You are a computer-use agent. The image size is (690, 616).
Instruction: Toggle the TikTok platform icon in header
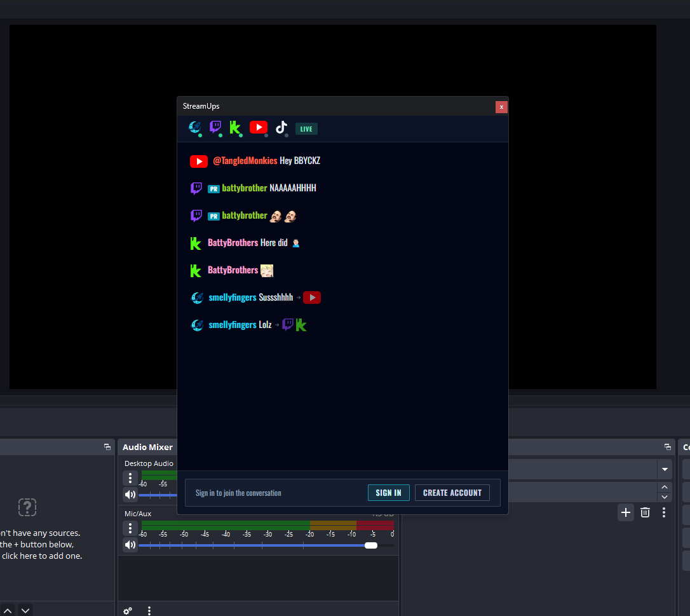coord(281,128)
